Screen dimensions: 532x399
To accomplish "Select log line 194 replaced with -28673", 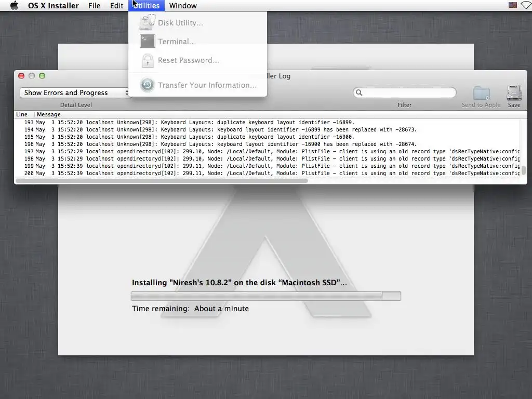I will (x=267, y=129).
